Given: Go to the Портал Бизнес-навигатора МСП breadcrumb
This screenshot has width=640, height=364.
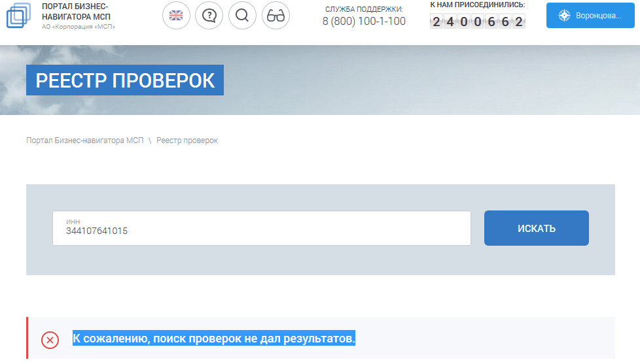Looking at the screenshot, I should pos(84,141).
